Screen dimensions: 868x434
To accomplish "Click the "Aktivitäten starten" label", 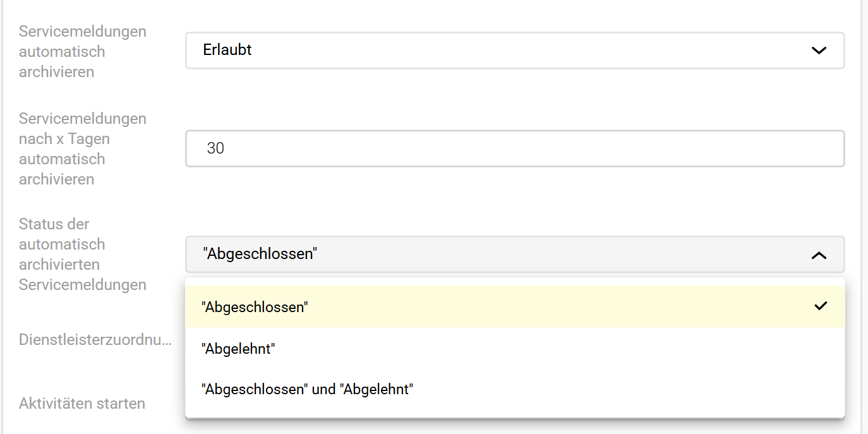I will coord(82,403).
